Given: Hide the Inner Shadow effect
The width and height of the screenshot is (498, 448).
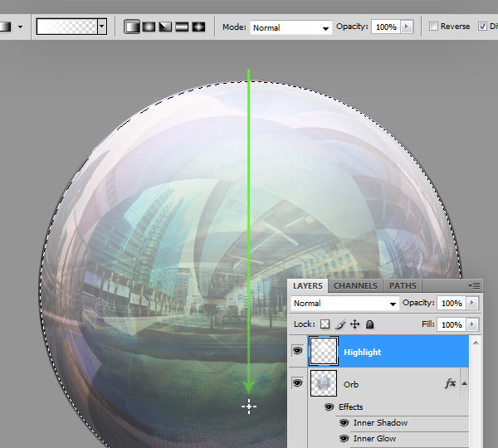Looking at the screenshot, I should pyautogui.click(x=344, y=422).
